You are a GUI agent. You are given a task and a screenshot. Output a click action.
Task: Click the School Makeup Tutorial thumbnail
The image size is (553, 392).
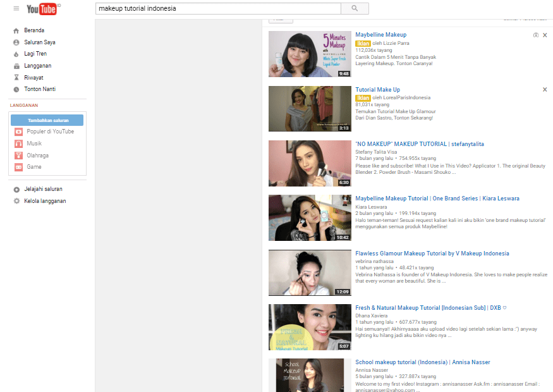point(310,375)
